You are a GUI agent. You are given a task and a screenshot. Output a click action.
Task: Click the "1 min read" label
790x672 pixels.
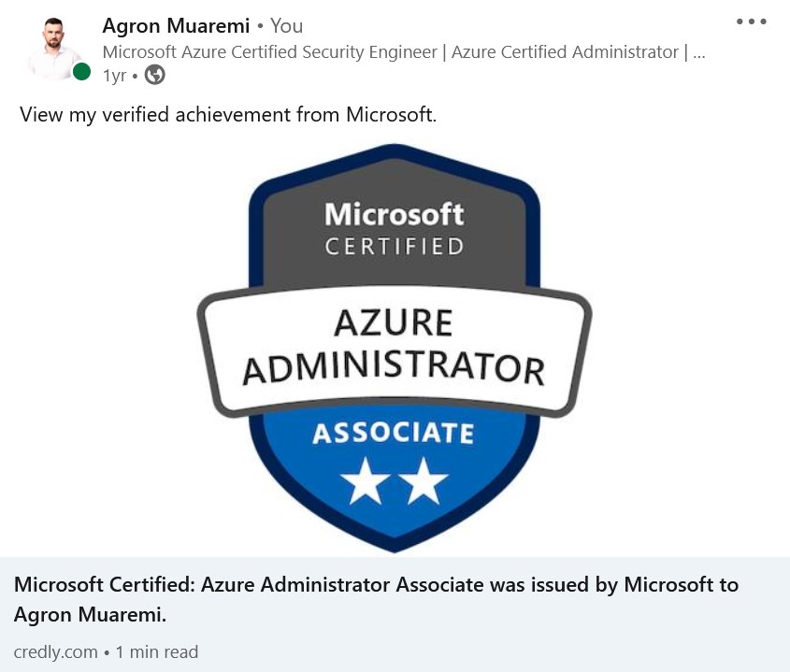[157, 651]
